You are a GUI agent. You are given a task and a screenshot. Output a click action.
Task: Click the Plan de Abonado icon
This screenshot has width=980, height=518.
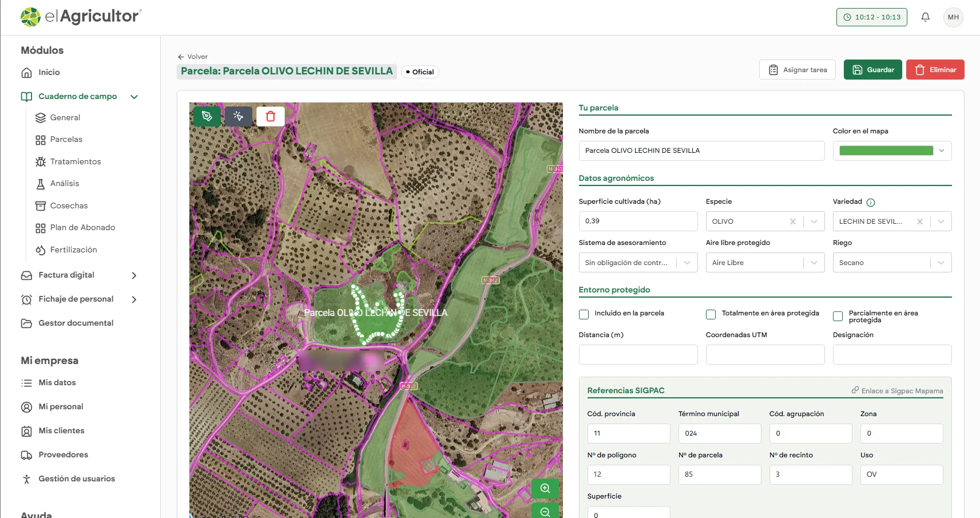41,228
